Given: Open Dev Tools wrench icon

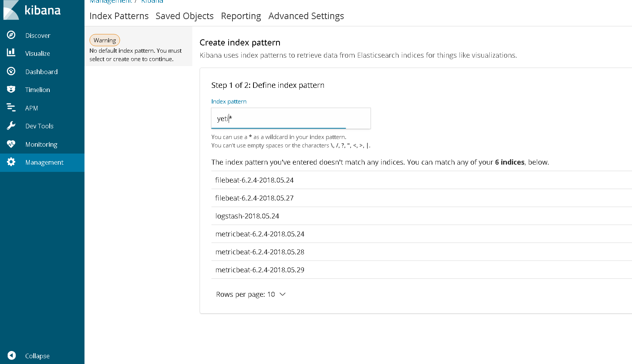Looking at the screenshot, I should pos(11,126).
